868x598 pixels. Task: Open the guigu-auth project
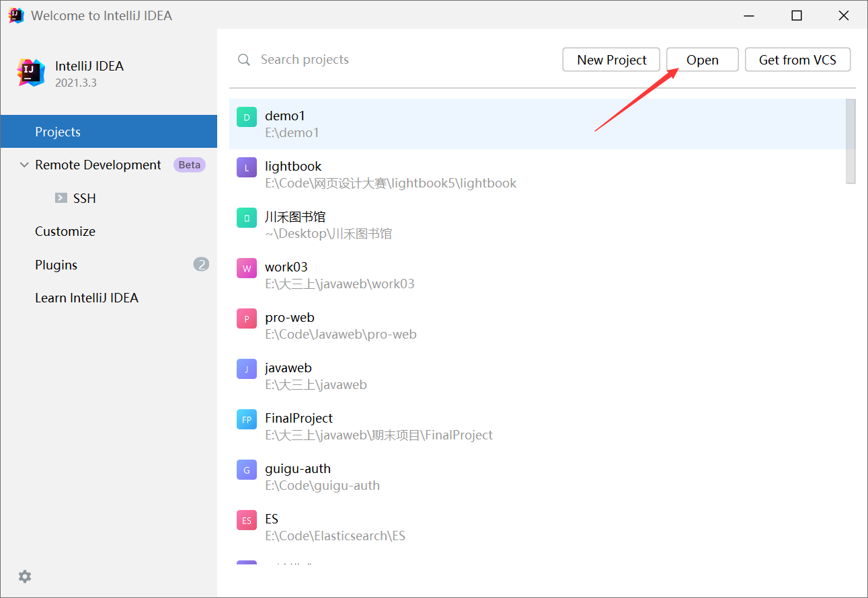click(x=537, y=476)
